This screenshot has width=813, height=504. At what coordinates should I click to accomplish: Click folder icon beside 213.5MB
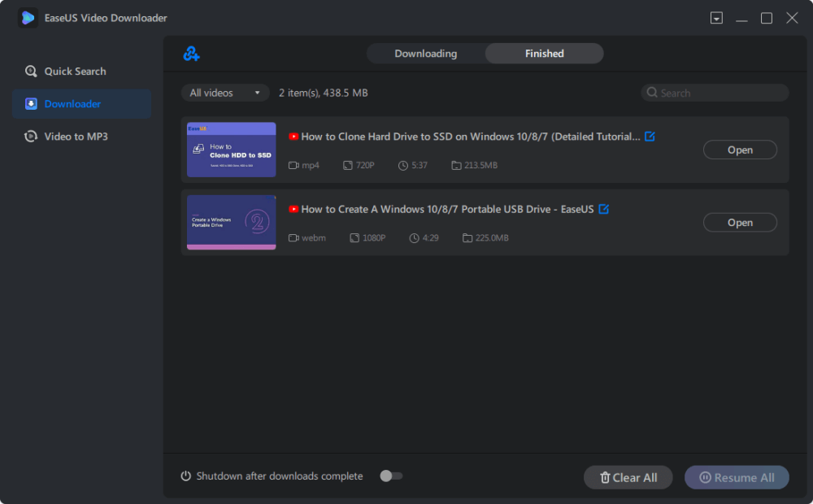click(x=456, y=166)
